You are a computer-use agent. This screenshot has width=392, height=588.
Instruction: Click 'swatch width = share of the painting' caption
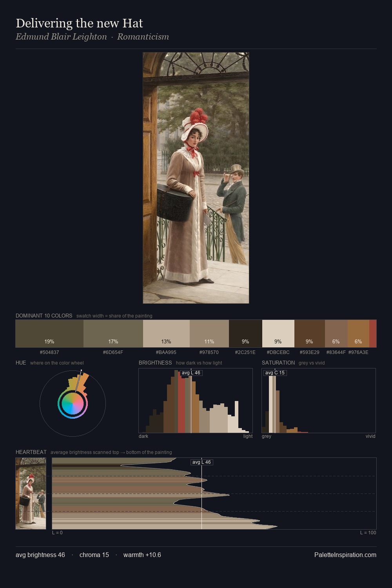point(114,316)
